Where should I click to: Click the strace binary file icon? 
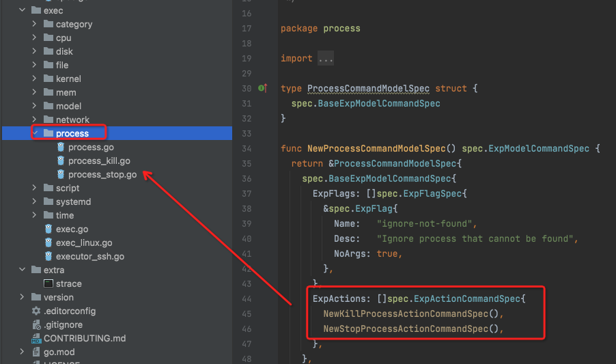point(48,284)
